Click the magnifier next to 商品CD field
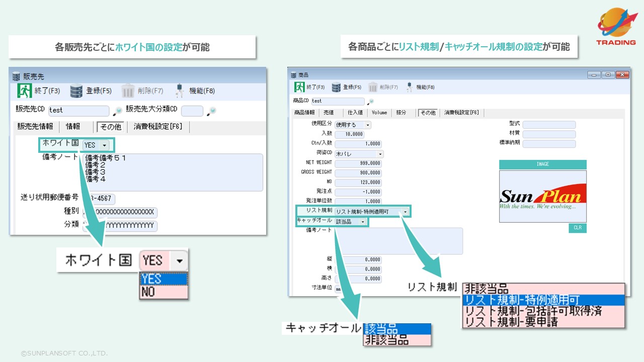 point(370,101)
